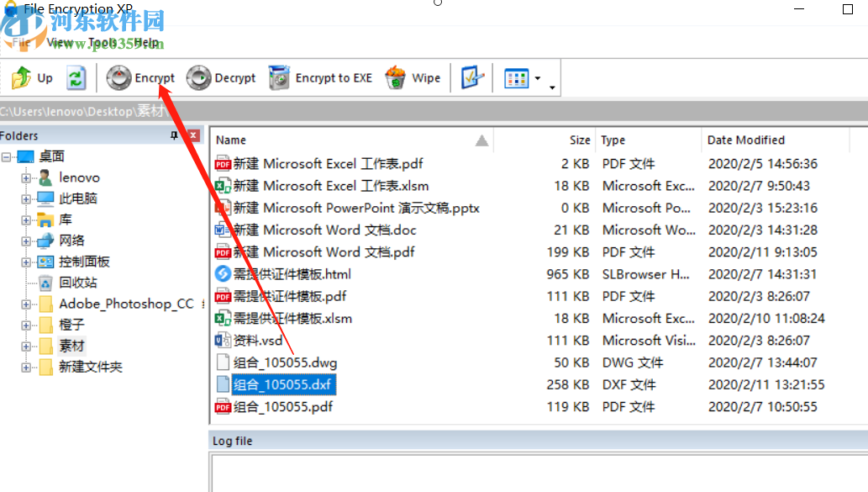
Task: Expand the lenovo tree node
Action: [x=26, y=177]
